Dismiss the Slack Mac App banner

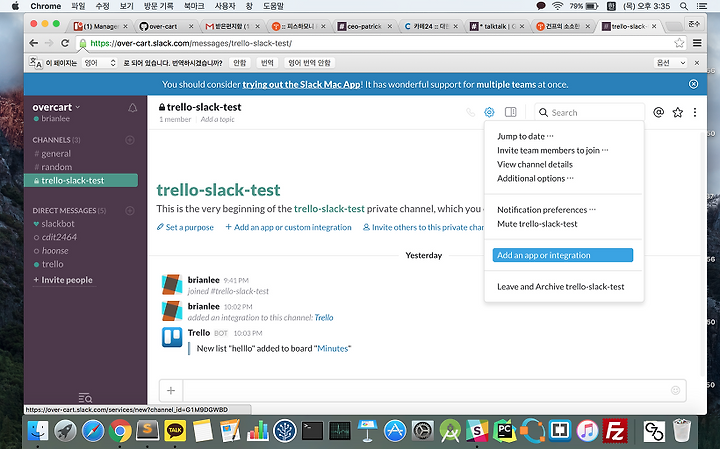click(693, 84)
